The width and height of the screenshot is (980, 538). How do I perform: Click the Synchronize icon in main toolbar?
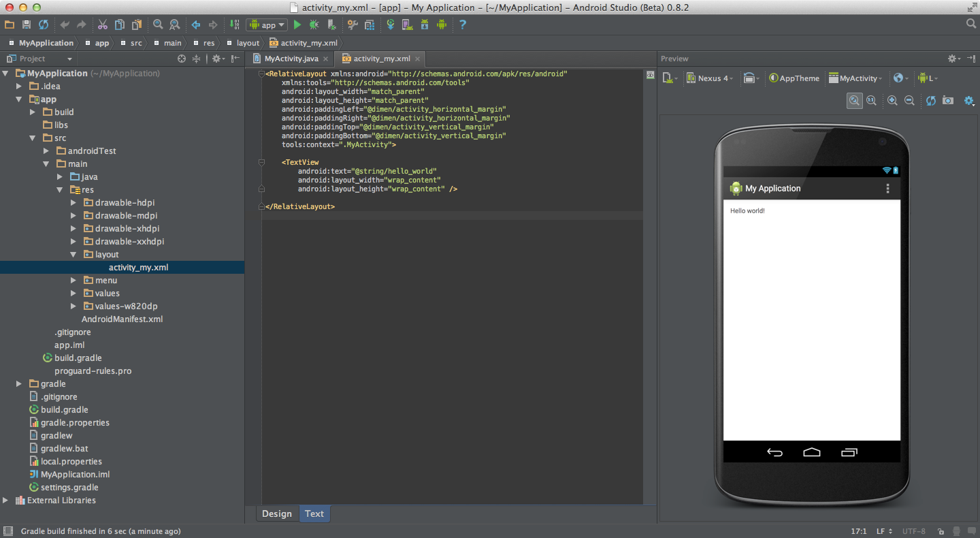(x=44, y=25)
